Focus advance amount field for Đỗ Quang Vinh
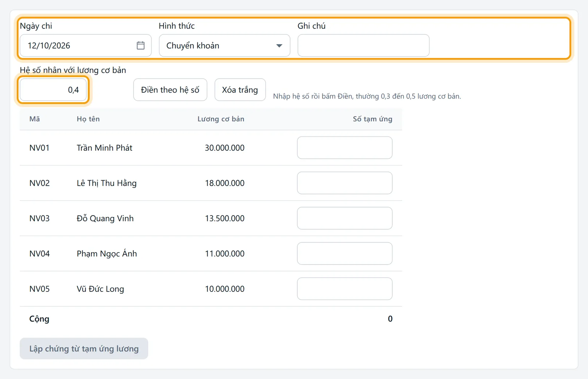The image size is (588, 379). pyautogui.click(x=345, y=218)
